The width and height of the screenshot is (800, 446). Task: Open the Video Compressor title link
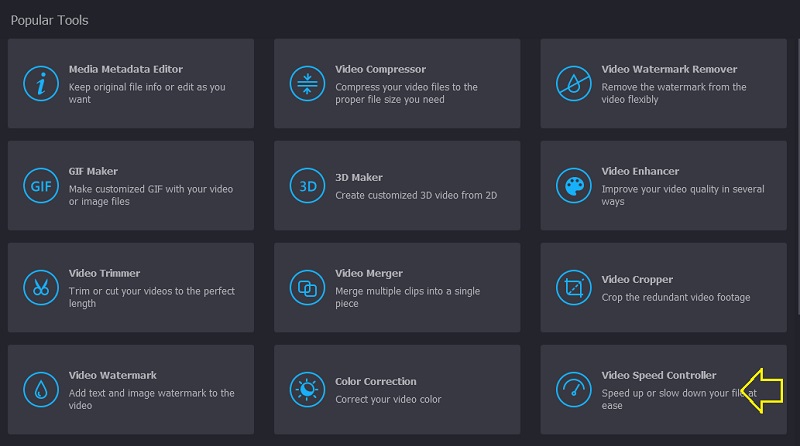(380, 70)
